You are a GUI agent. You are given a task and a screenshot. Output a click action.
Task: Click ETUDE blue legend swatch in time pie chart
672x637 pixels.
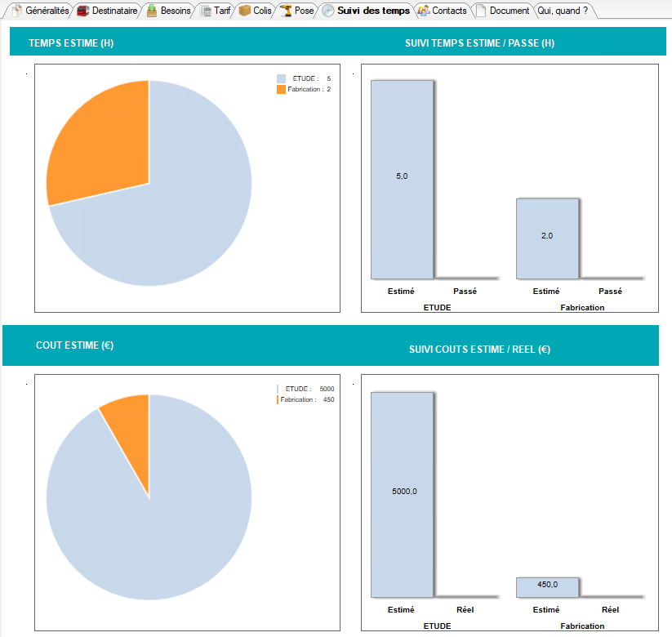click(x=281, y=78)
